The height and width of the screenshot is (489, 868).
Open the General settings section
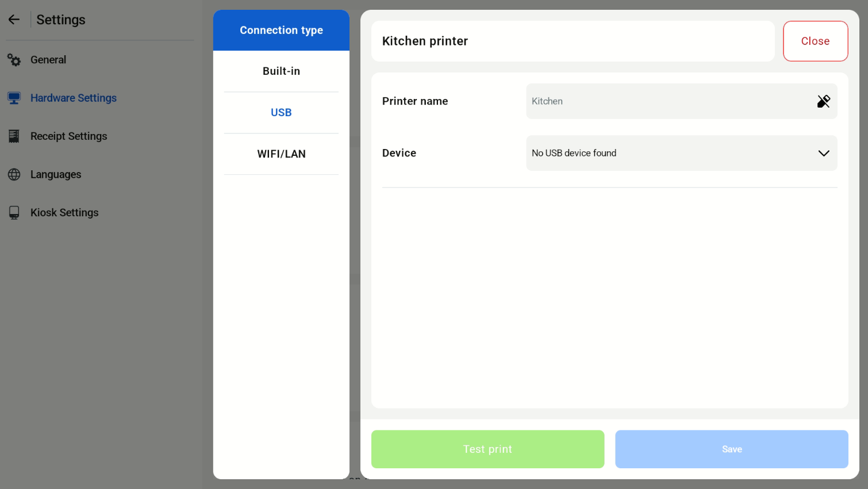click(x=48, y=60)
